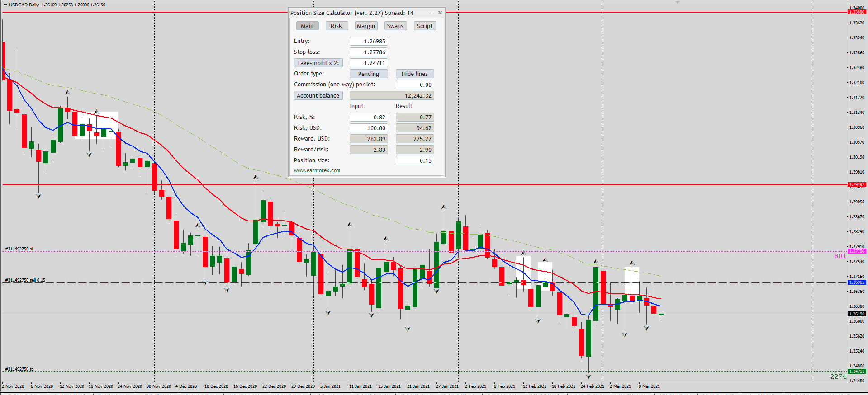Click the Reward USD input value 283.89

[369, 139]
